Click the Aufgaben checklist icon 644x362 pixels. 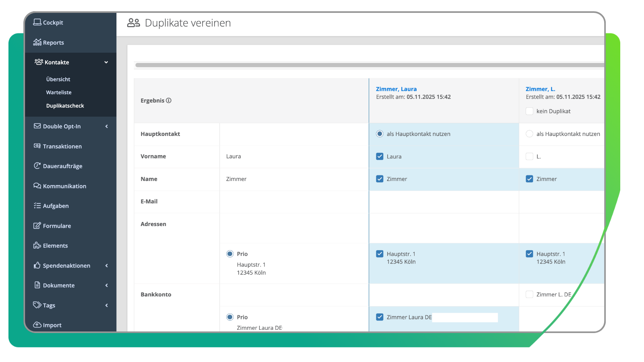[x=37, y=206]
